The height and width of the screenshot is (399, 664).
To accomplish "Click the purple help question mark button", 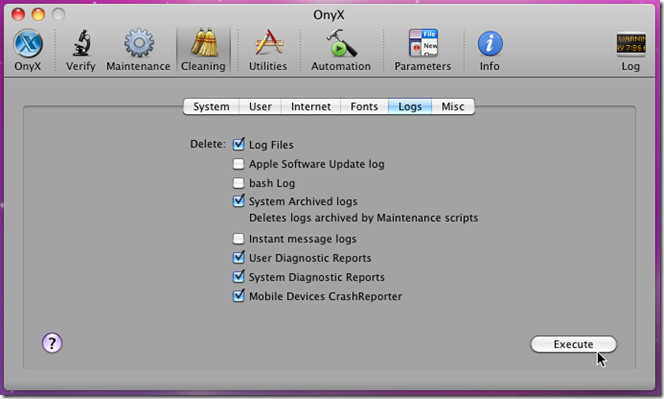I will tap(52, 343).
